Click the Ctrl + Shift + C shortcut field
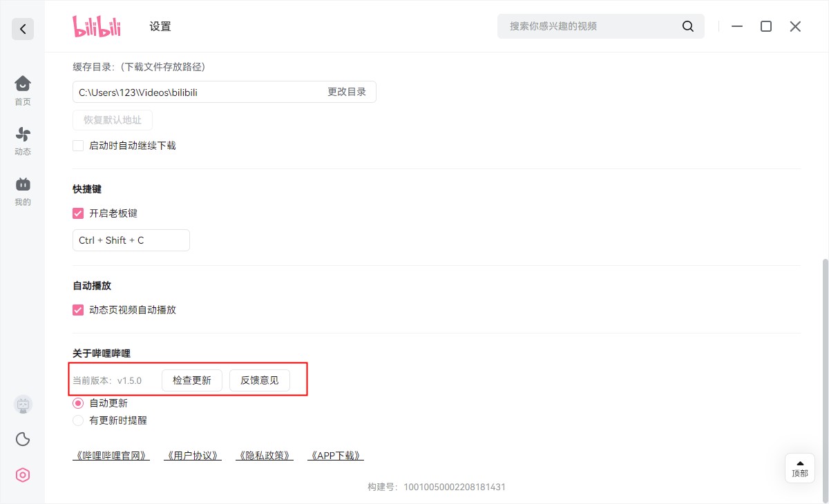829x504 pixels. [131, 240]
